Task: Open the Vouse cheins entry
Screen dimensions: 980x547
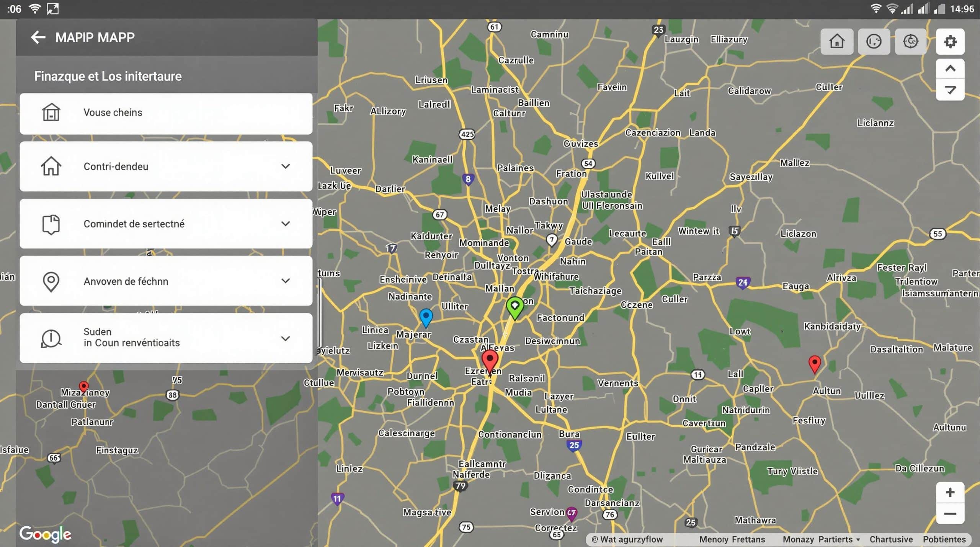Action: 166,114
